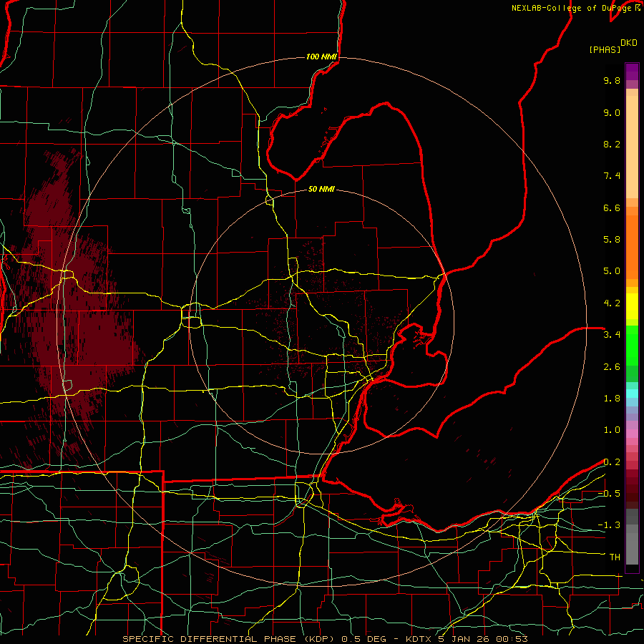Viewport: 644px width, 644px height.
Task: Click the 00:53 timestamp in the caption
Action: click(511, 639)
